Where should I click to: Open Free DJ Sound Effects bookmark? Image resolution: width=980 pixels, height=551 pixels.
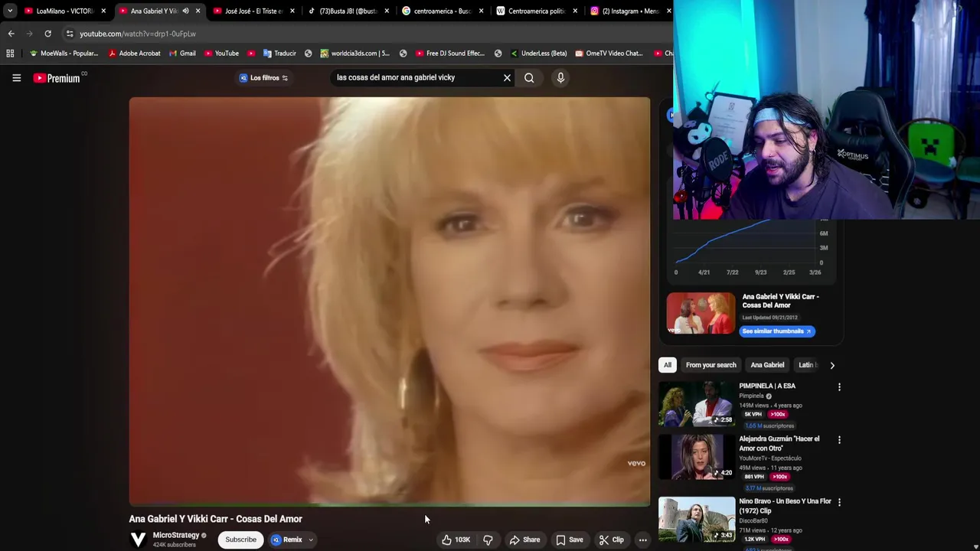tap(450, 54)
